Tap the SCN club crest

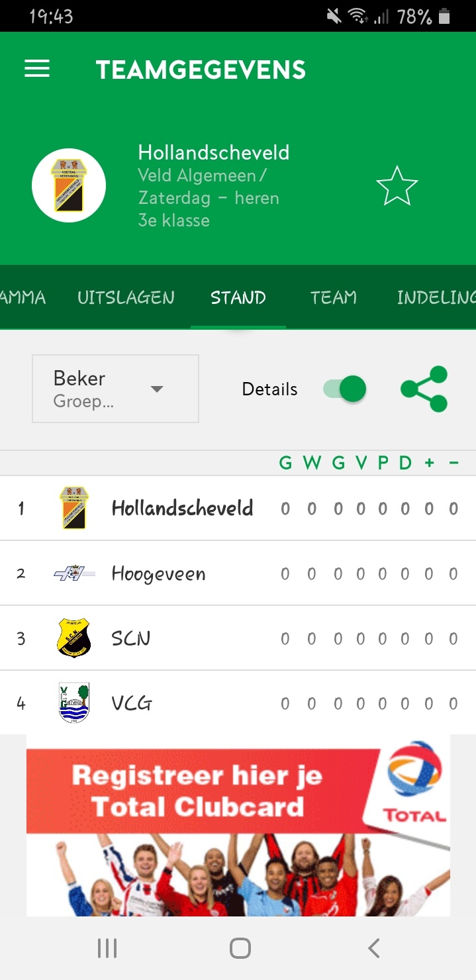tap(73, 638)
